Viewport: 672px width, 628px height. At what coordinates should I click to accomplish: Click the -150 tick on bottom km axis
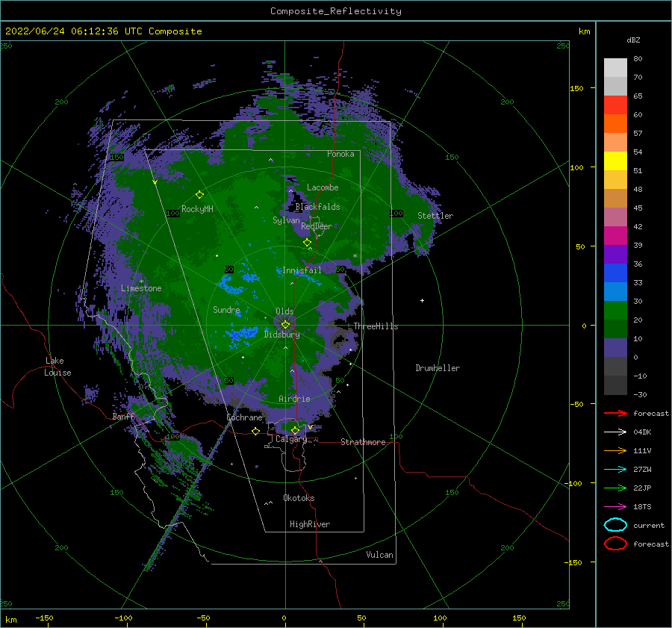pyautogui.click(x=44, y=618)
